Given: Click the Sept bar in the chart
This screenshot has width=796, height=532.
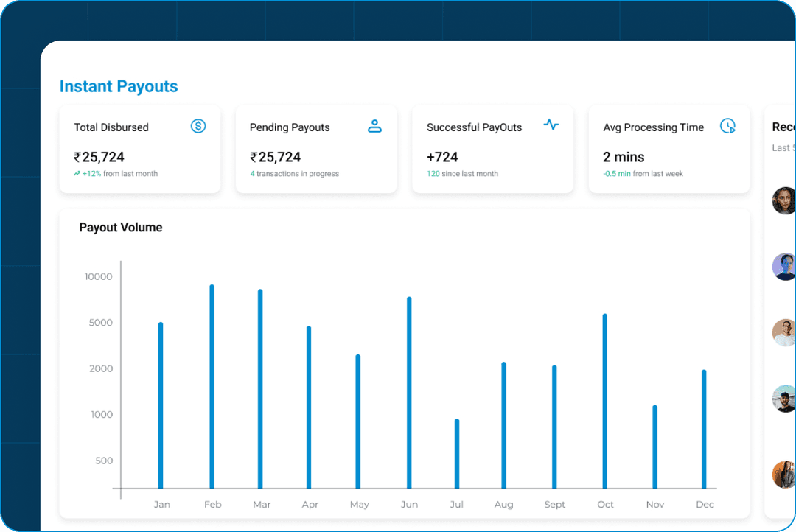Looking at the screenshot, I should [x=554, y=427].
